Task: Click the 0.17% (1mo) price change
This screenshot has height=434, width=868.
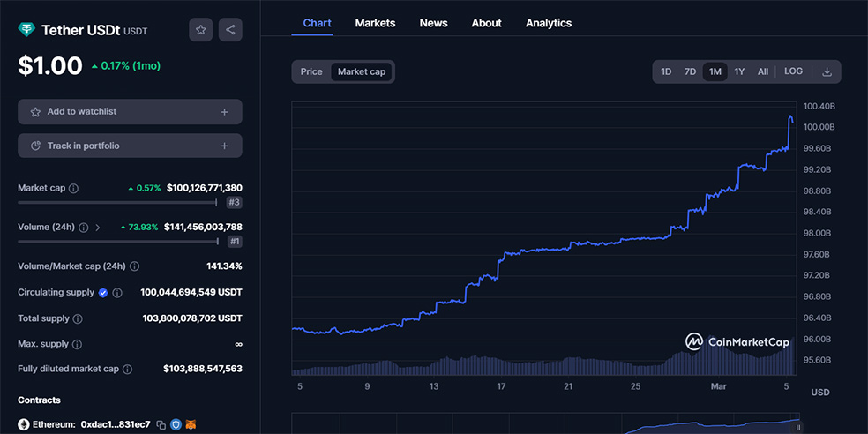Action: point(126,66)
